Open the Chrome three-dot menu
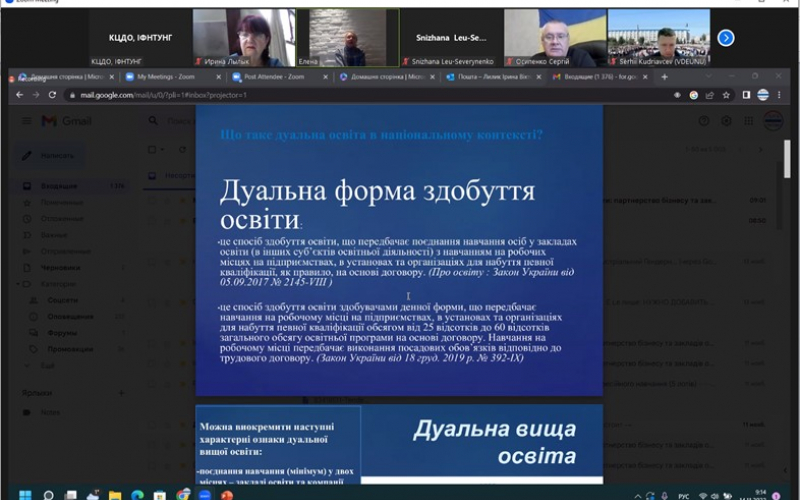 (779, 95)
